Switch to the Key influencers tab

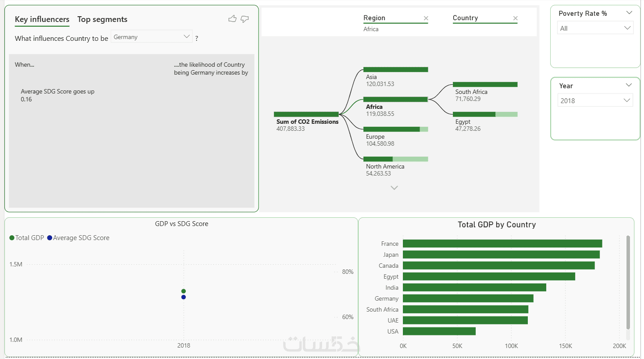[42, 19]
